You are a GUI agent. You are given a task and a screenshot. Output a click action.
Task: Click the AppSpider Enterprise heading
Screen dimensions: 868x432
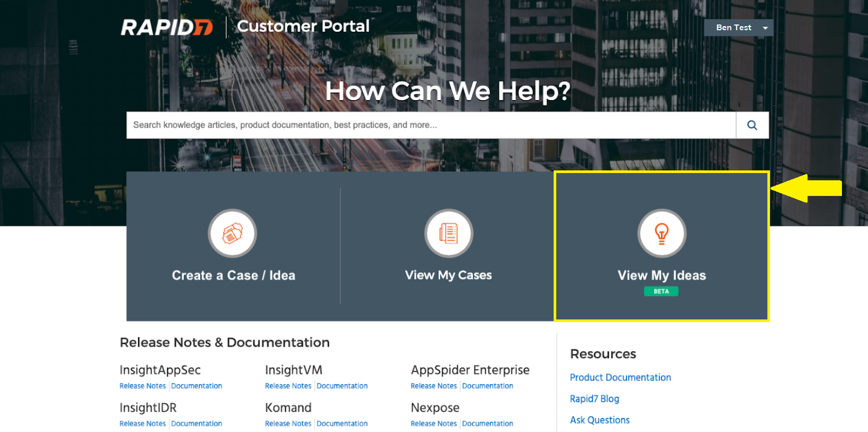[x=470, y=370]
